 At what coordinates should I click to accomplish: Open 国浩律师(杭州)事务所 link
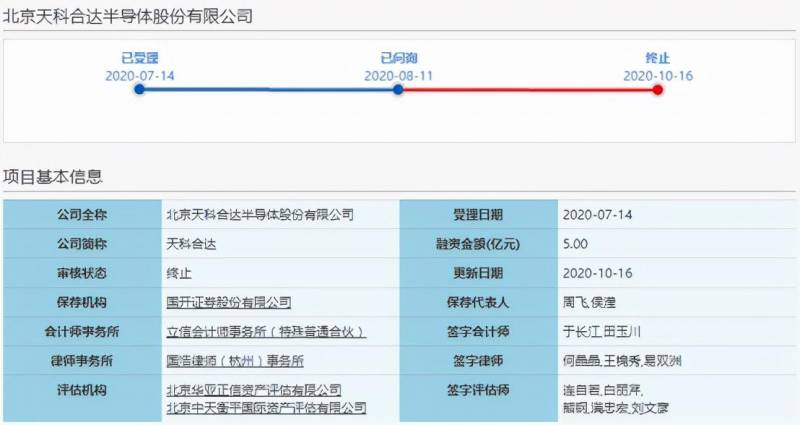pyautogui.click(x=235, y=361)
